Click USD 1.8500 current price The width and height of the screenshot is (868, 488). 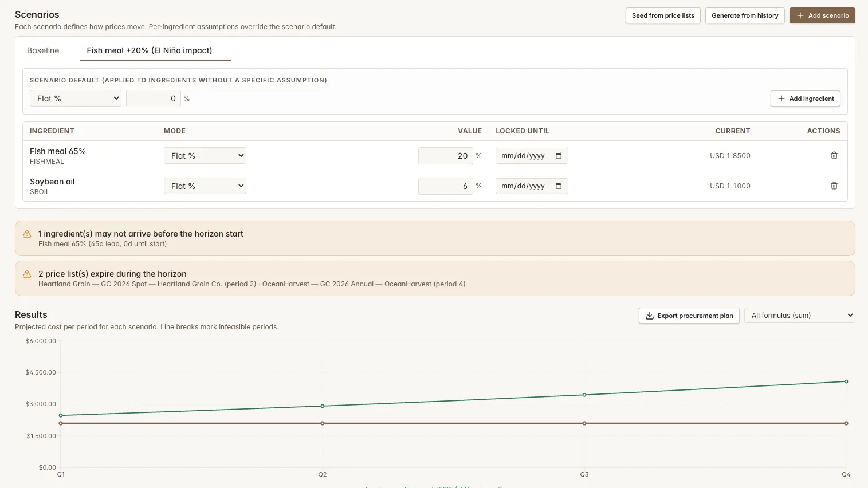coord(730,156)
